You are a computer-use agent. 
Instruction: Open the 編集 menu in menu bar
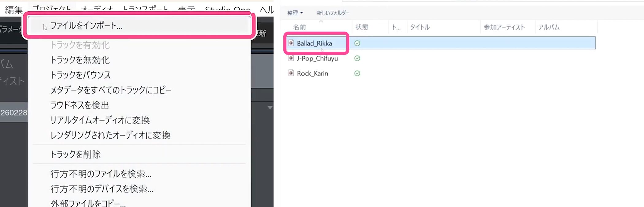point(14,10)
